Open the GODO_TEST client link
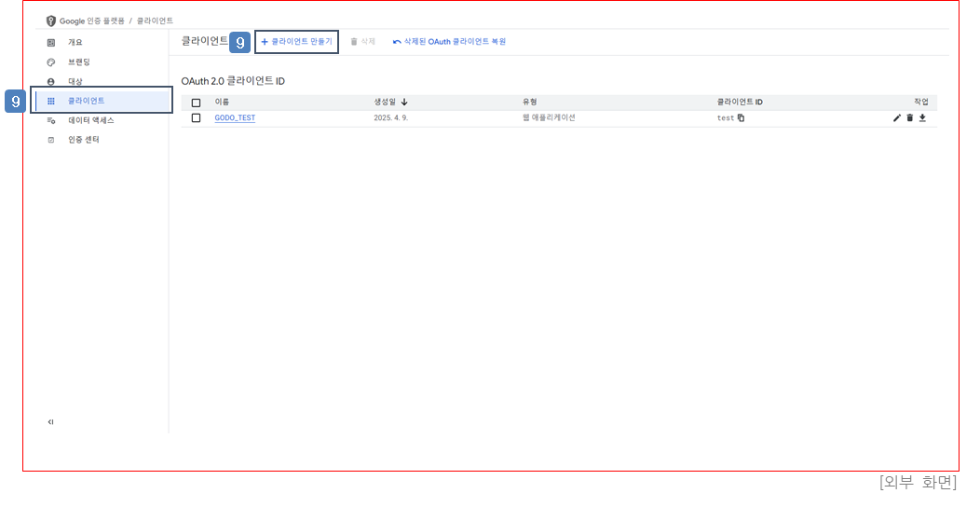The image size is (980, 507). pyautogui.click(x=235, y=117)
